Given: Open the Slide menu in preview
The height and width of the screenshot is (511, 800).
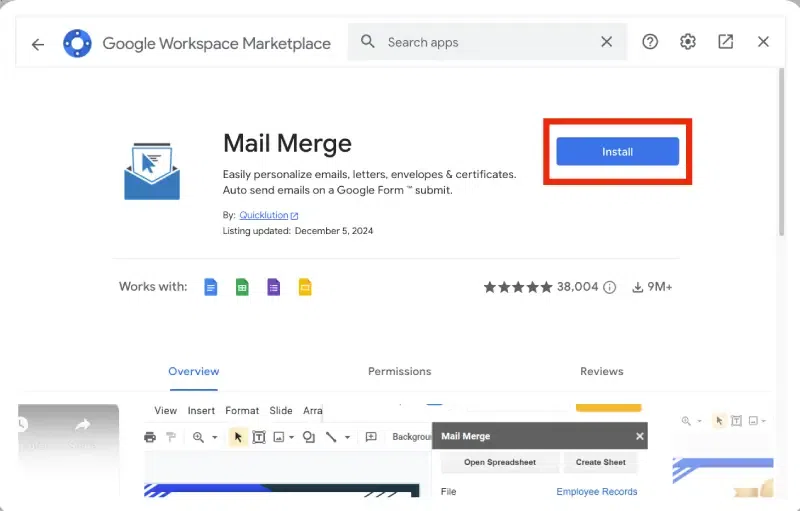Looking at the screenshot, I should click(281, 411).
